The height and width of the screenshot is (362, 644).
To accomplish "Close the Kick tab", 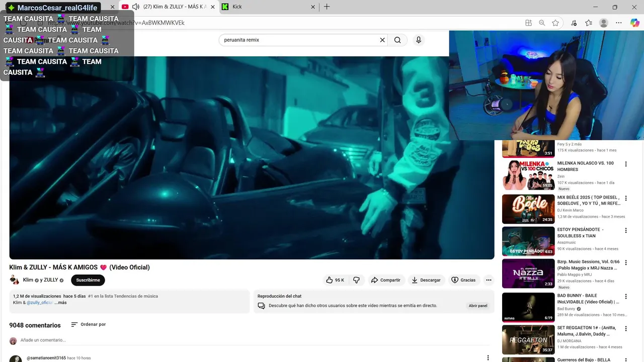I will (313, 7).
